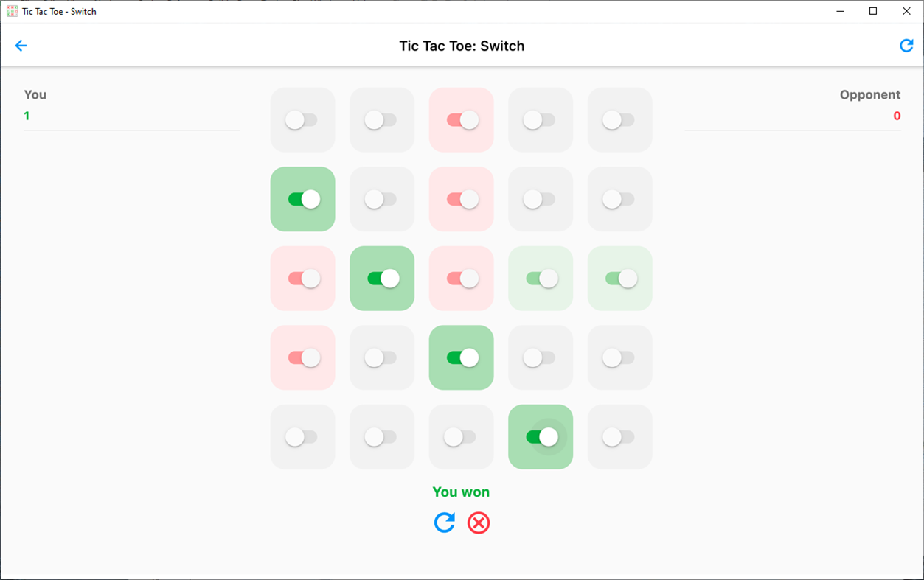Click the replay icon below You won message
Screen dimensions: 924x580
coord(445,523)
